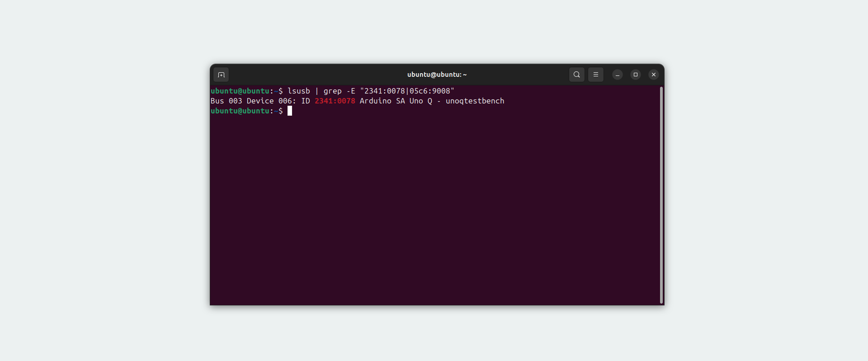Screen dimensions: 868x361
Task: Click highlighted ID 2341:0078 in output
Action: tap(335, 101)
